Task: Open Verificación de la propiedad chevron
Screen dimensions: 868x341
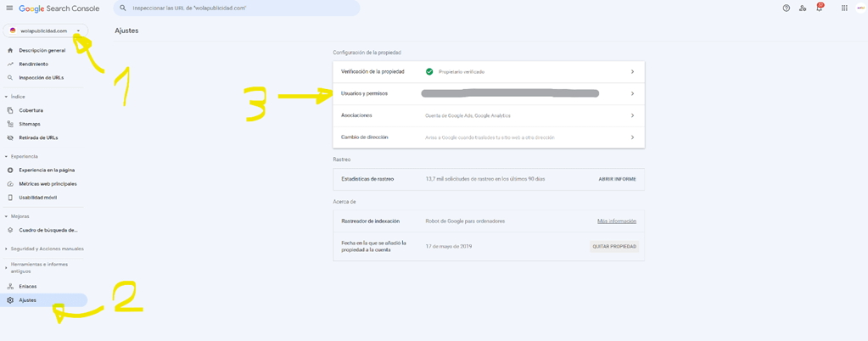Action: (632, 72)
